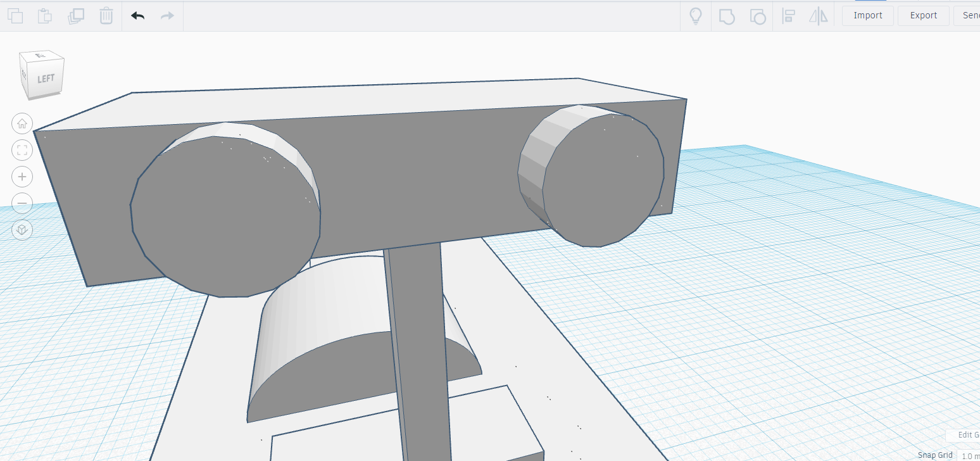Click the Ungroup shapes icon
Viewport: 980px width, 461px height.
point(757,16)
